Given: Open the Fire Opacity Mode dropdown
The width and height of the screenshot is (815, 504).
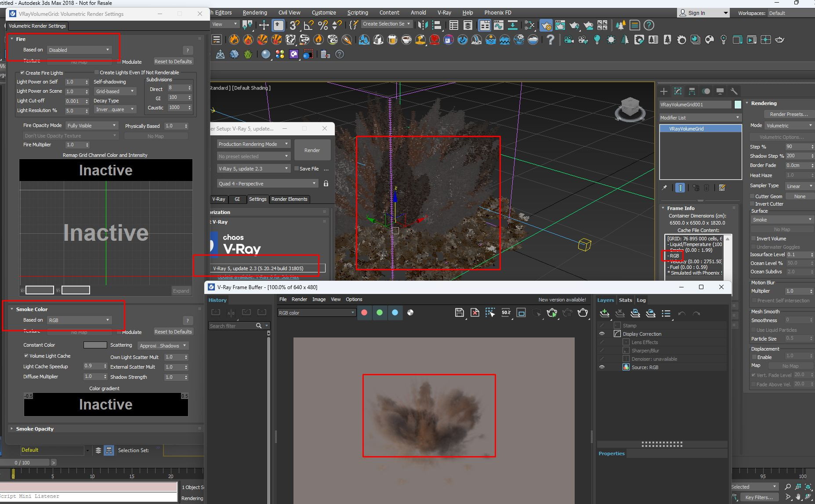Looking at the screenshot, I should click(x=92, y=126).
